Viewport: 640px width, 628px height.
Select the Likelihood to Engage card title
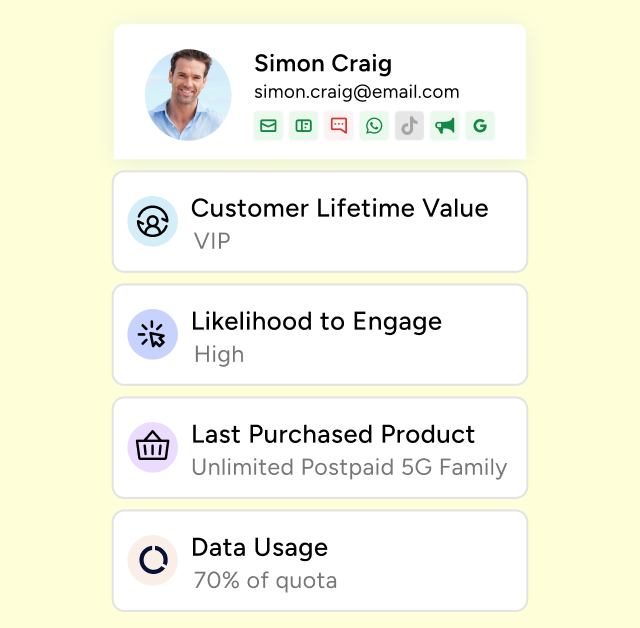tap(316, 321)
